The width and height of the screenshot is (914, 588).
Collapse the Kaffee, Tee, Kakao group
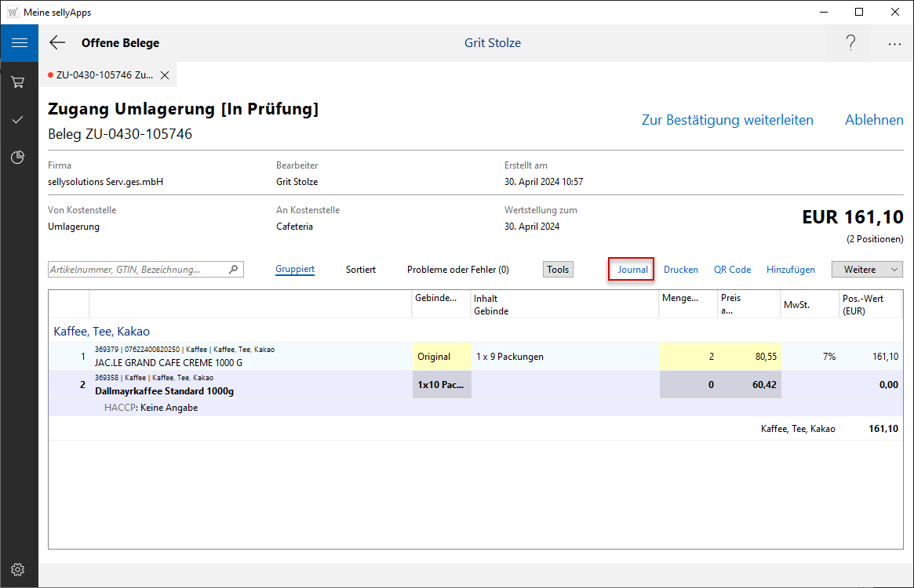pos(101,331)
